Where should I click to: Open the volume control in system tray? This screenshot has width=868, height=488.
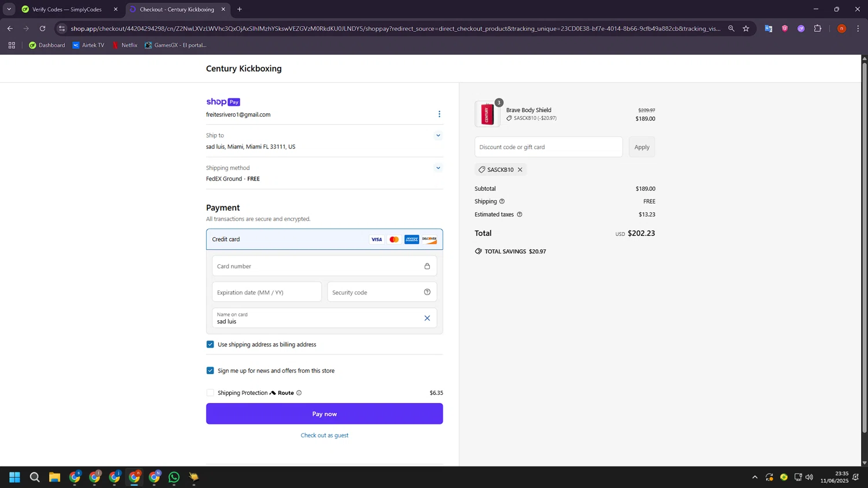(x=810, y=477)
